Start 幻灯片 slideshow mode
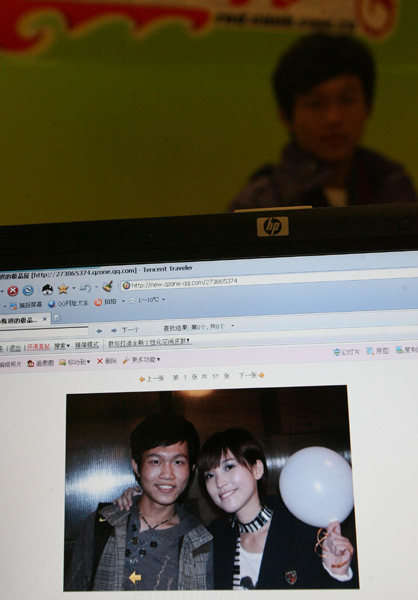 347,352
